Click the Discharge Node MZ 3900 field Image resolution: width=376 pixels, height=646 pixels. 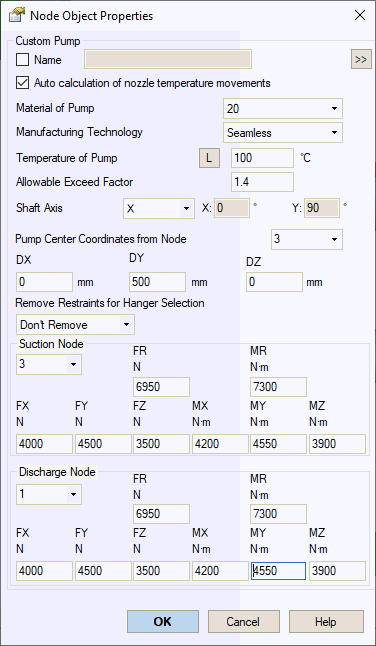(x=337, y=571)
